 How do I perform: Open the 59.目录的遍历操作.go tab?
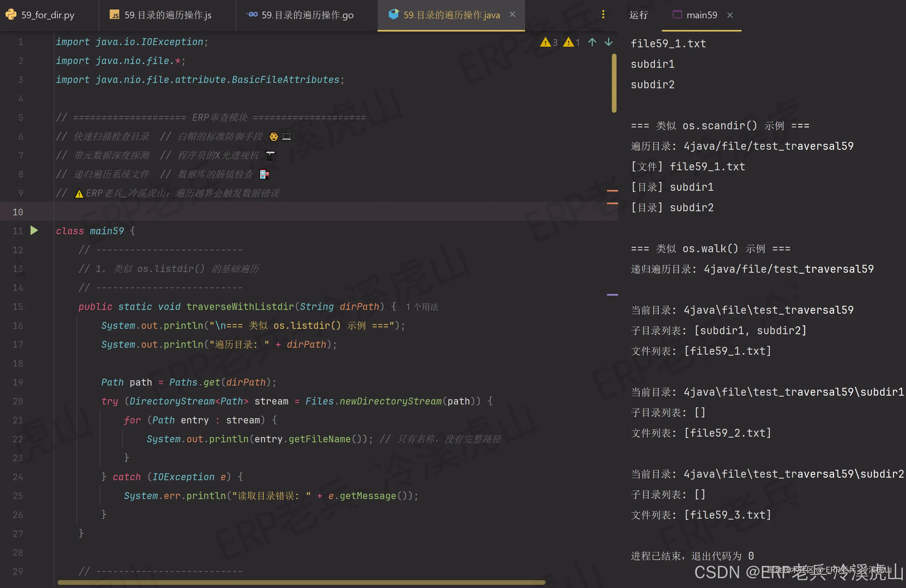coord(307,15)
